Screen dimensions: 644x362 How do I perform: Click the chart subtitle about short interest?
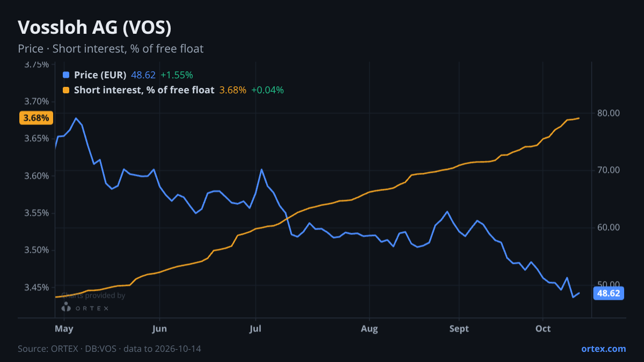click(111, 49)
